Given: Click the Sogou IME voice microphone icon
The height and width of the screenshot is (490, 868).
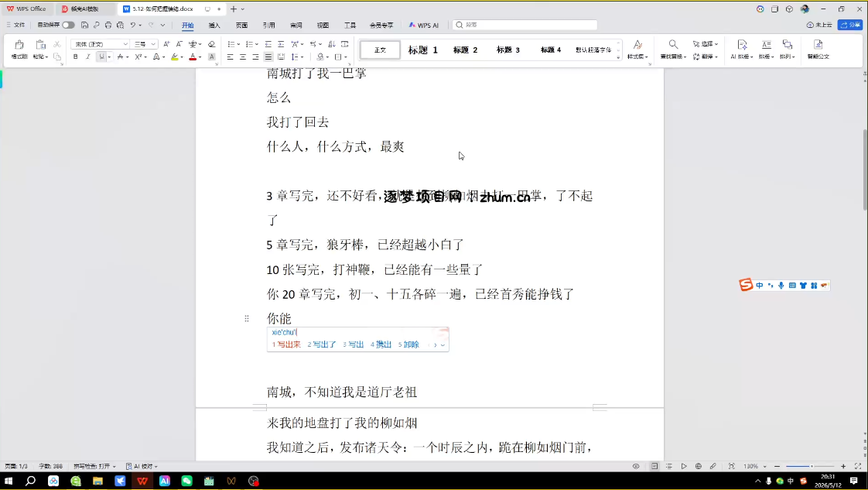Looking at the screenshot, I should [x=781, y=285].
